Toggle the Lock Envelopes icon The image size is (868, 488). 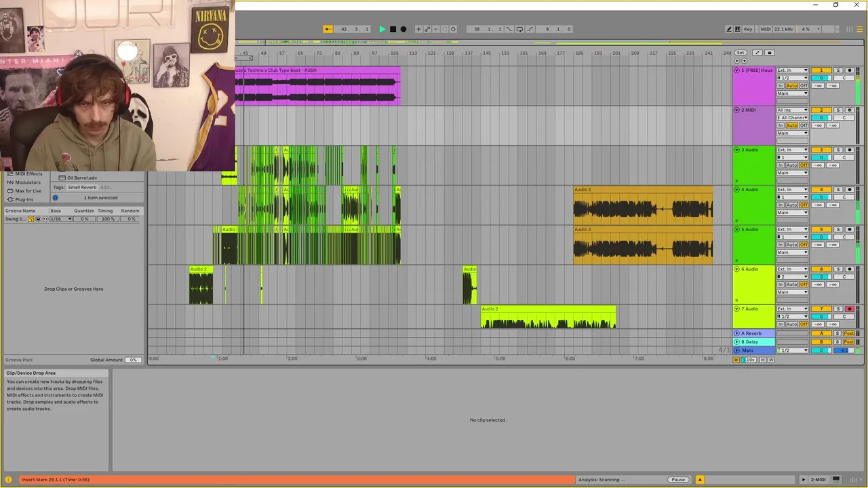[x=769, y=53]
